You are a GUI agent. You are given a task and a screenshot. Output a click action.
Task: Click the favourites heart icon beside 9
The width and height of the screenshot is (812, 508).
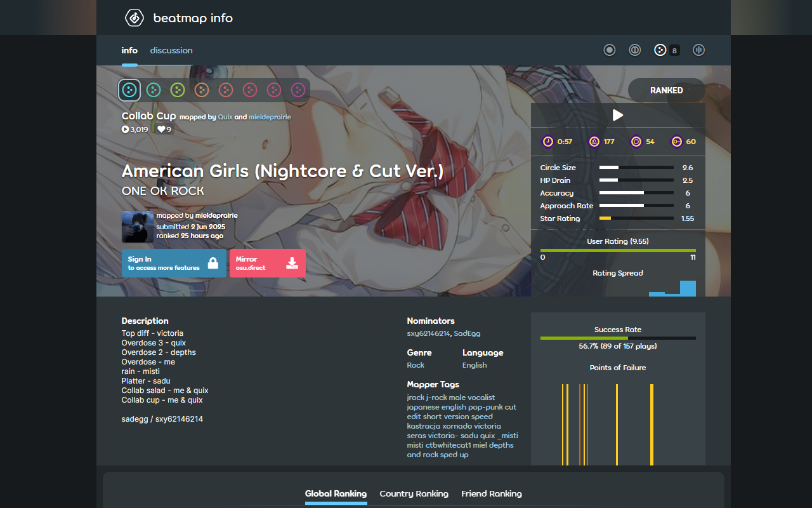(x=161, y=130)
